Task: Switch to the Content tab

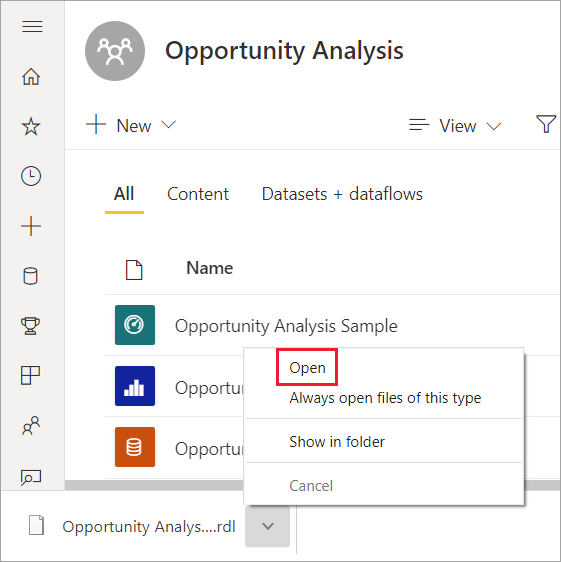Action: 198,194
